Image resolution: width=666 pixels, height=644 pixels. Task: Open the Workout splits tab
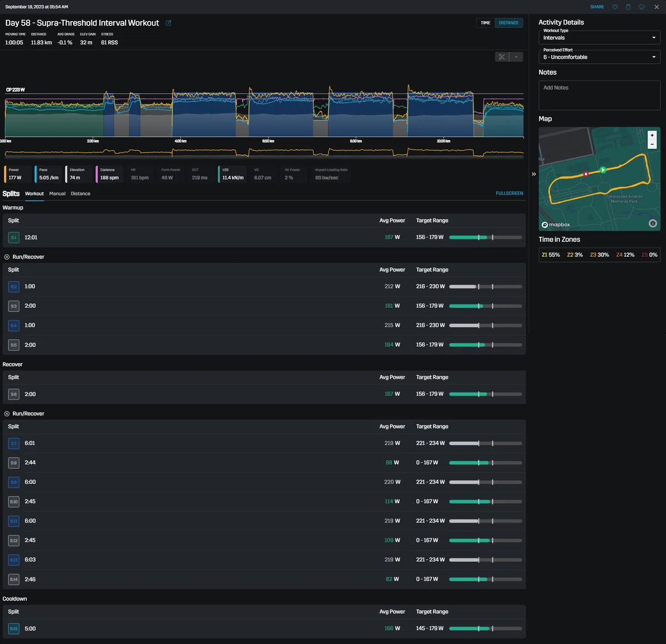(x=34, y=194)
